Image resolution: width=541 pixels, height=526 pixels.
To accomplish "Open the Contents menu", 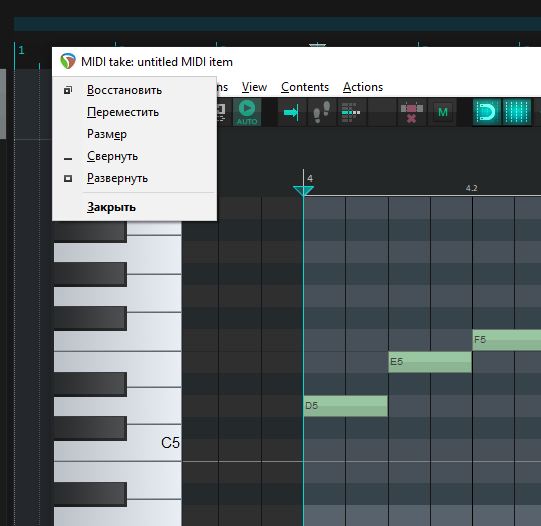I will click(x=305, y=87).
